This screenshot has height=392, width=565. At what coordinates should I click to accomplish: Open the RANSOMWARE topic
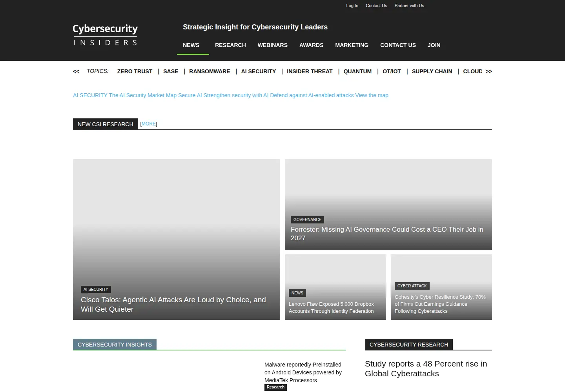(210, 71)
